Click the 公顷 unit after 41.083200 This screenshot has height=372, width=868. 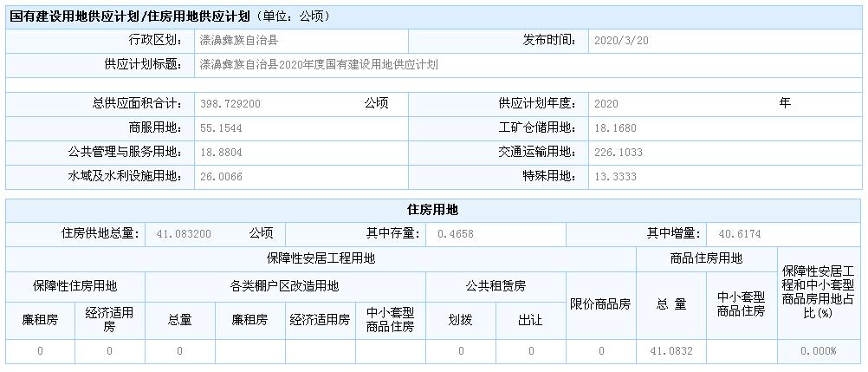tap(261, 233)
